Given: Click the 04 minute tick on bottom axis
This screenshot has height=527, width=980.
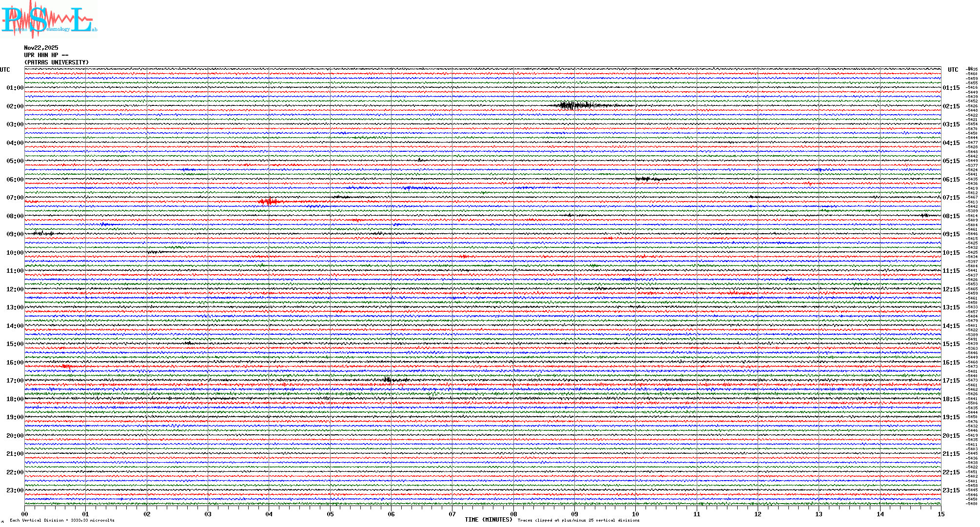Looking at the screenshot, I should click(x=269, y=514).
